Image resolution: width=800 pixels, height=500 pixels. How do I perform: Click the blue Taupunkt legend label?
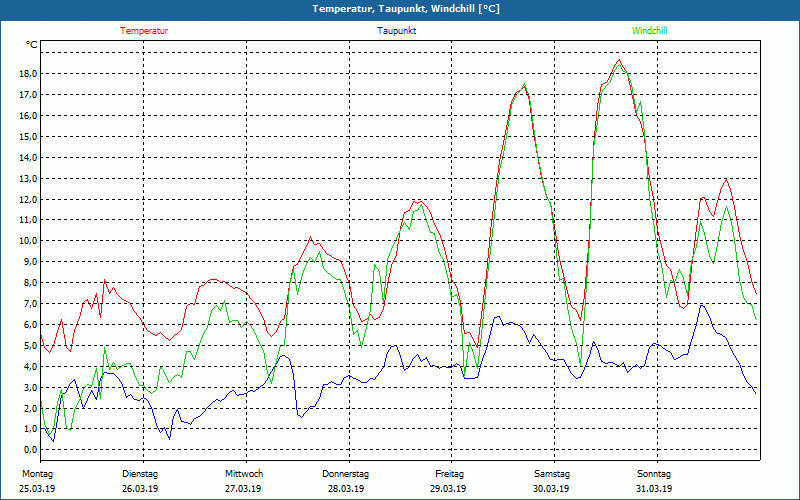(396, 31)
